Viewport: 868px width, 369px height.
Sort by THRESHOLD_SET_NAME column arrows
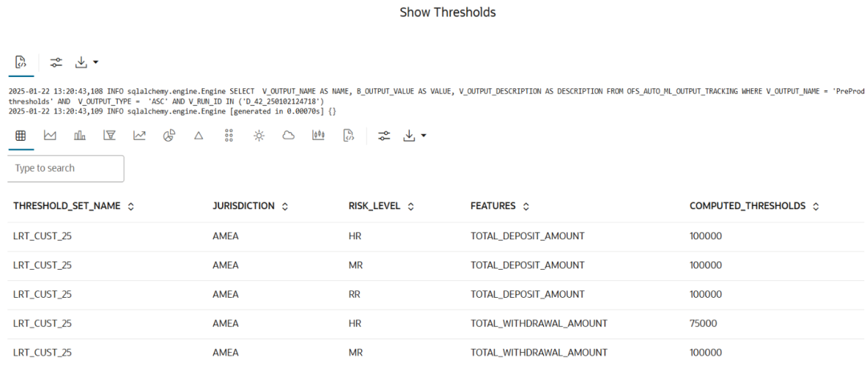[131, 206]
